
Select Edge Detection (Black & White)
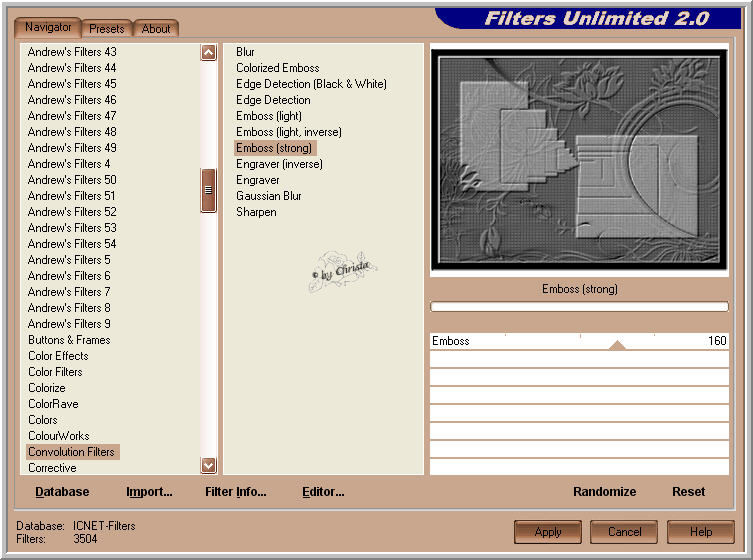coord(311,84)
